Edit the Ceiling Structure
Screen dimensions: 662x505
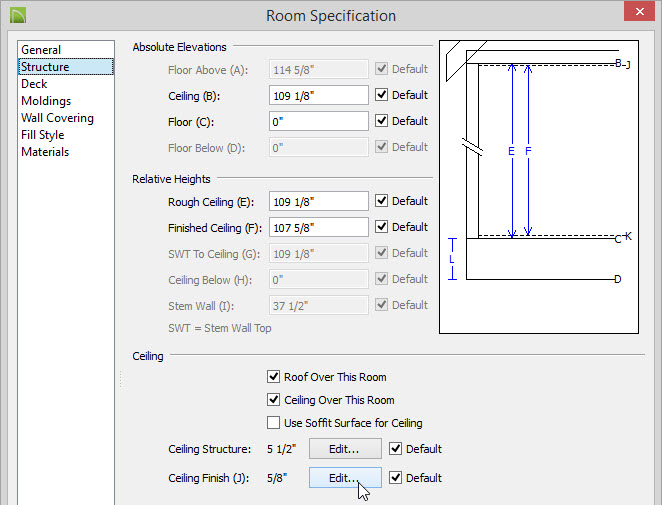coord(345,448)
